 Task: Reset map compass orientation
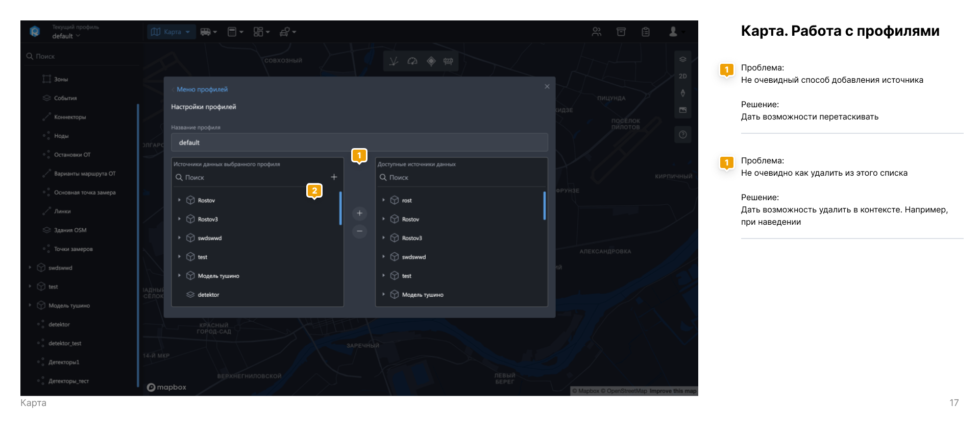[x=683, y=93]
